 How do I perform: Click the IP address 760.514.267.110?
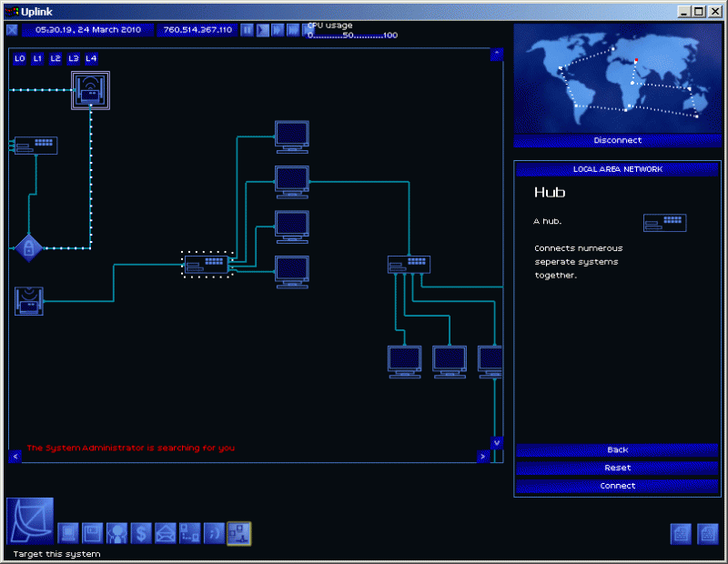click(x=197, y=30)
